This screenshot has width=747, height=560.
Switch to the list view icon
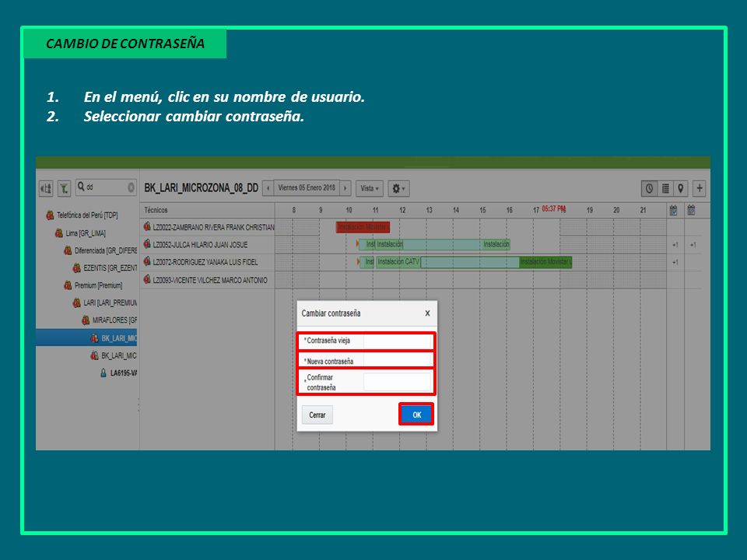click(665, 188)
